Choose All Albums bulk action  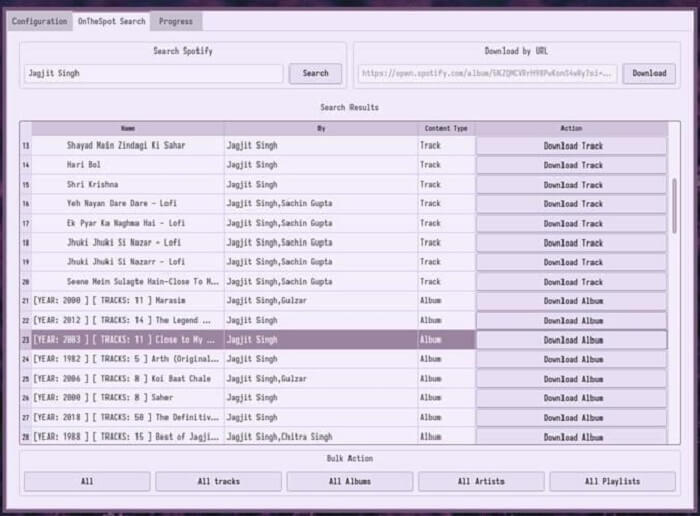[x=349, y=481]
